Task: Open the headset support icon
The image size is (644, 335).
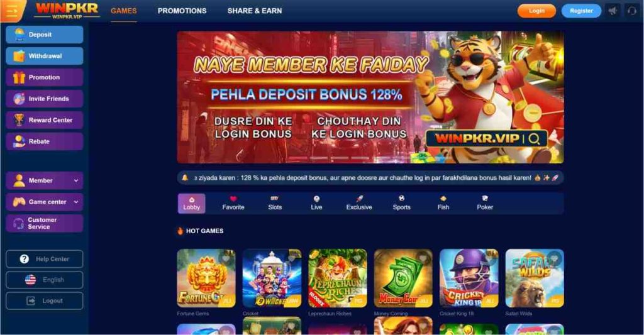Action: pyautogui.click(x=631, y=11)
